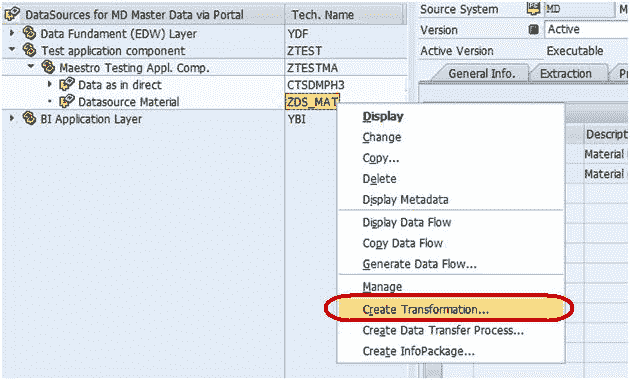Click the DataSources header icon
The height and width of the screenshot is (380, 630).
(12, 14)
